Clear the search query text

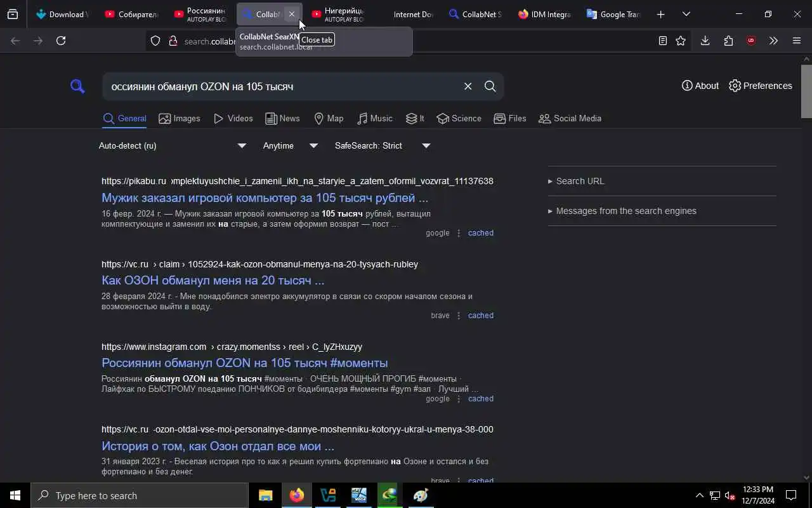point(468,86)
